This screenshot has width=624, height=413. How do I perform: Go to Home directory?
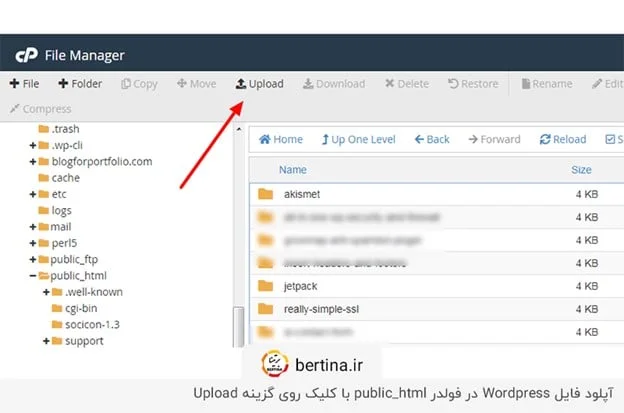[281, 140]
